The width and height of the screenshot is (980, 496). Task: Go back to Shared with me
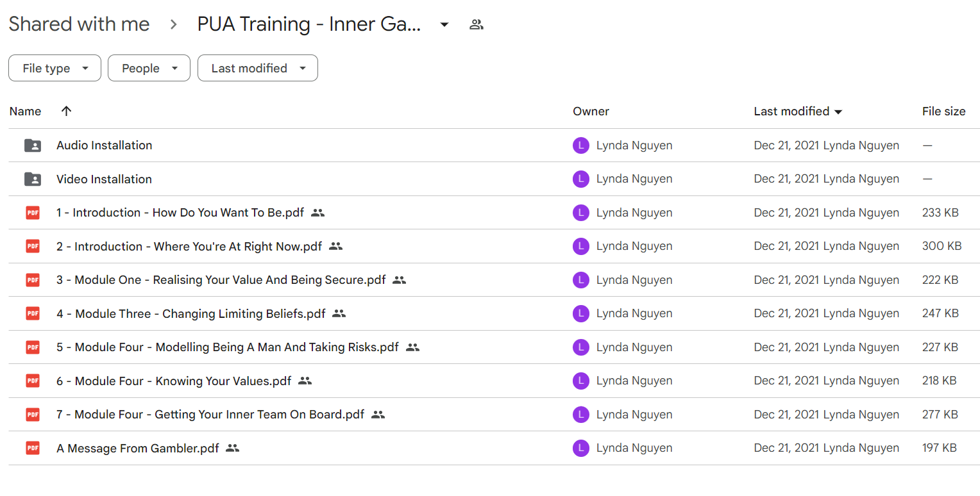(x=79, y=24)
